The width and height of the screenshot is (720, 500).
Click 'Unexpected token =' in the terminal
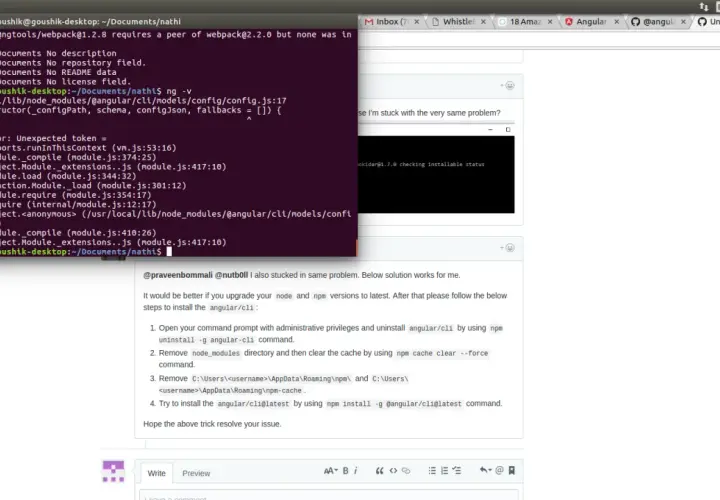tap(61, 138)
